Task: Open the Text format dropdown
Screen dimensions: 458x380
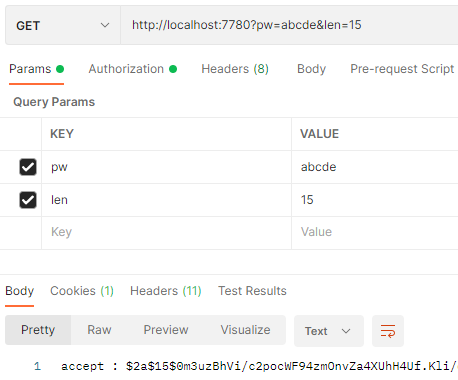Action: point(329,331)
